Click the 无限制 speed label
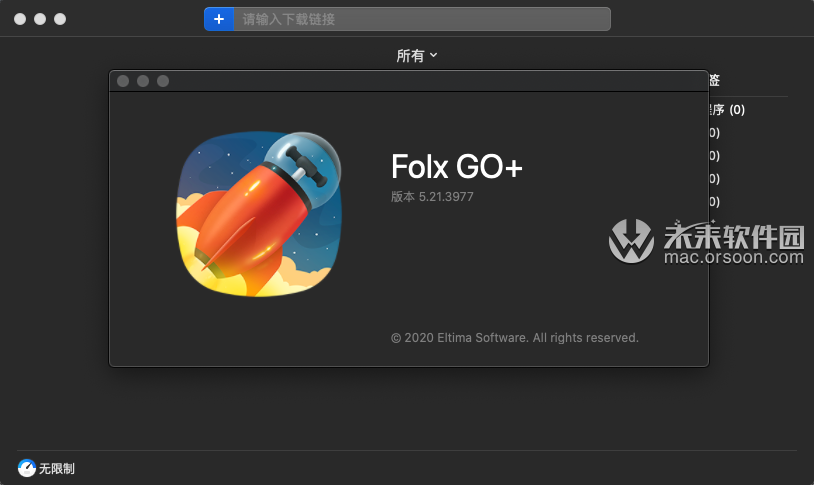Image resolution: width=814 pixels, height=485 pixels. tap(57, 468)
